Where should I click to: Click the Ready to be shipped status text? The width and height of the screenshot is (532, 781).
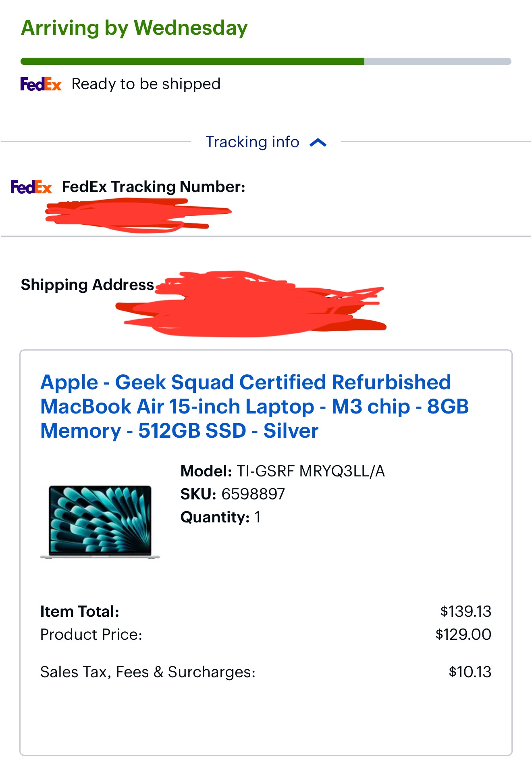(x=146, y=84)
